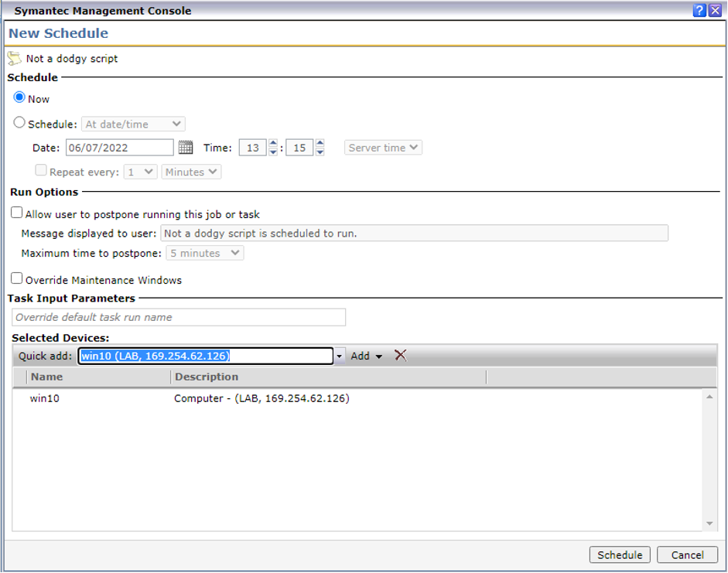Increase the hour value with up arrow
Screen dimensions: 728x573
point(273,143)
